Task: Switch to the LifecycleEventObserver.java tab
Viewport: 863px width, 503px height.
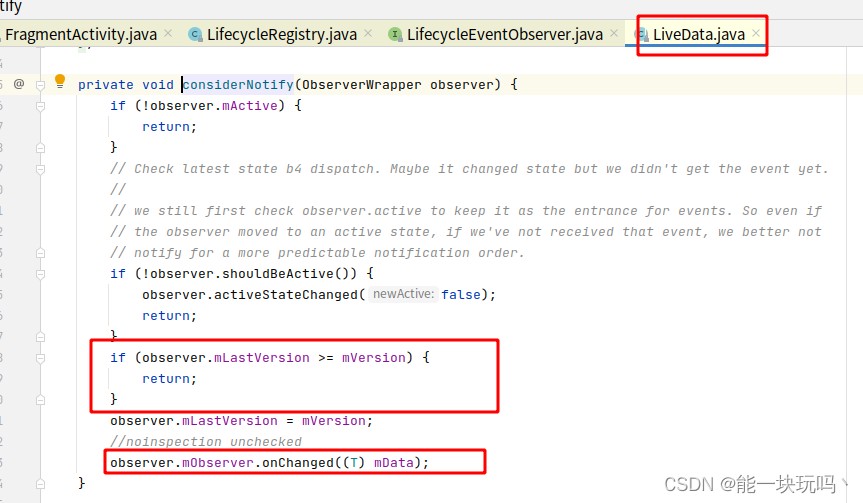Action: click(x=505, y=35)
